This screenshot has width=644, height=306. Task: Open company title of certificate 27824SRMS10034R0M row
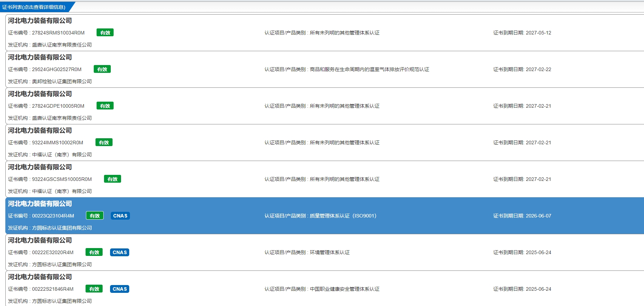point(40,21)
